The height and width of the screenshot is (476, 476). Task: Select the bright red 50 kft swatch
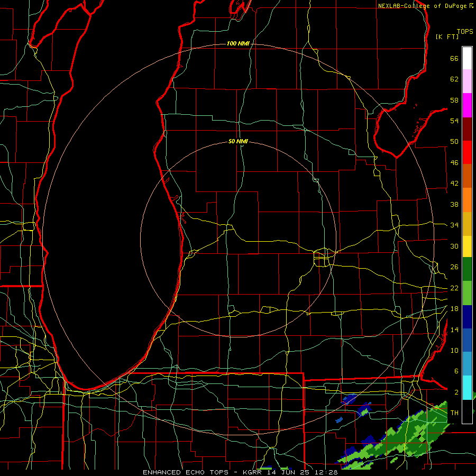[467, 152]
